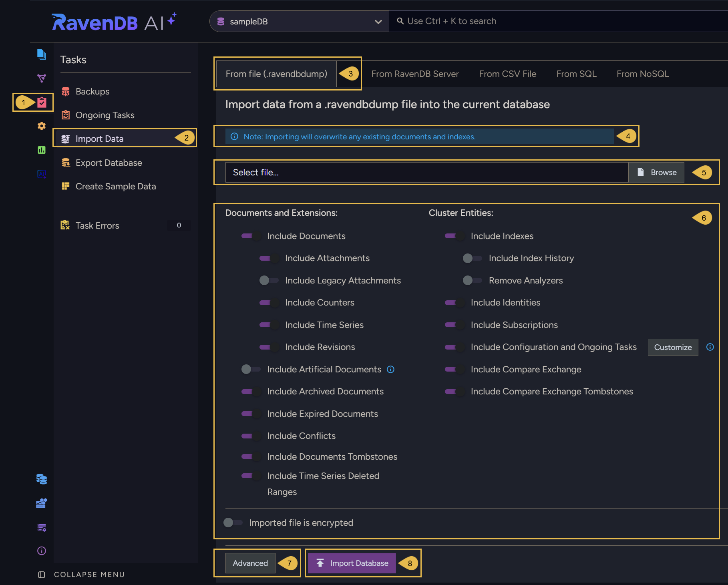
Task: Select the From file (.ravendbdump) tab
Action: [276, 74]
